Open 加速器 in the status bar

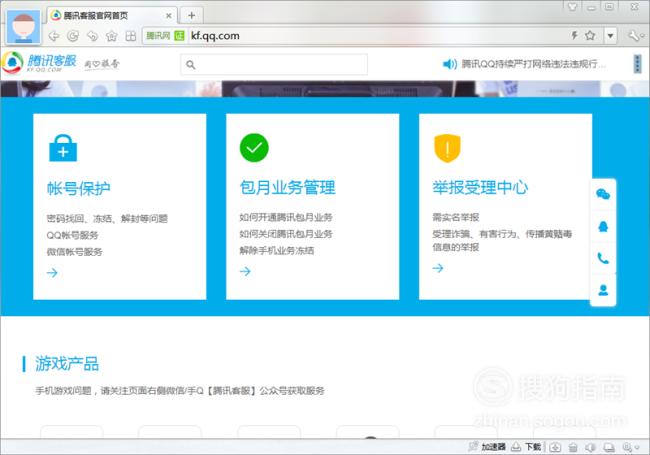(x=487, y=447)
